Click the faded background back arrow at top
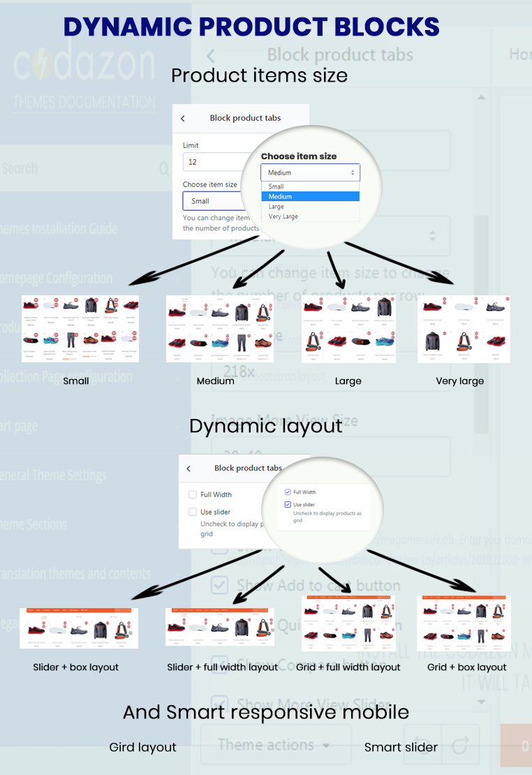 tap(211, 56)
